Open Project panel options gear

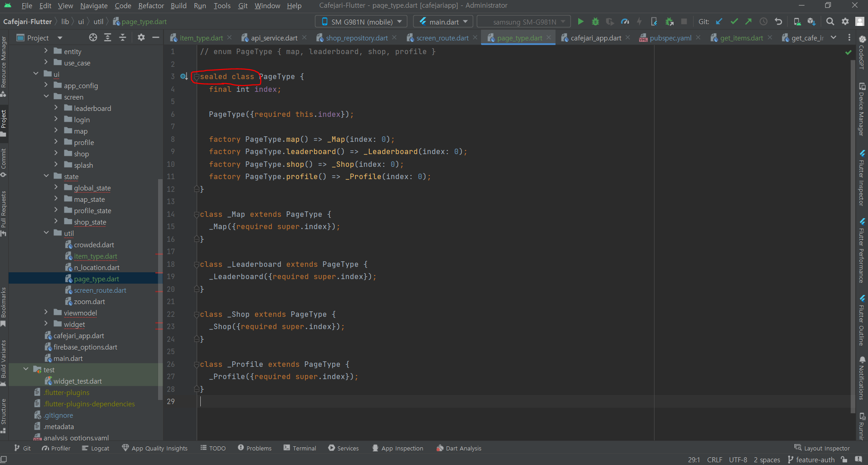pyautogui.click(x=141, y=37)
